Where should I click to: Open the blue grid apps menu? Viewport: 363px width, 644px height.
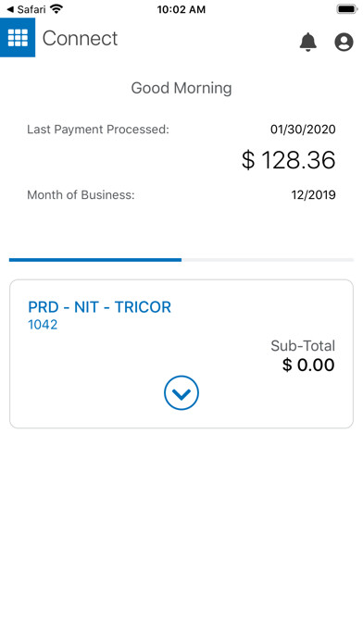pos(18,37)
